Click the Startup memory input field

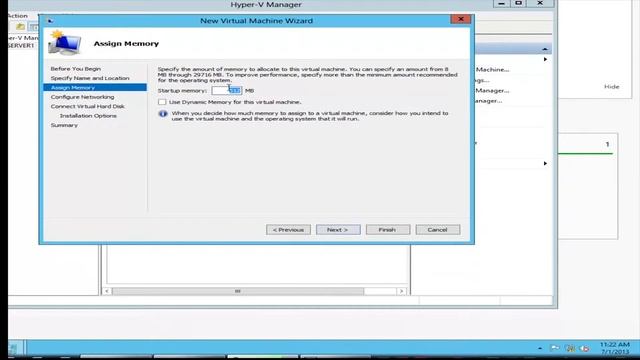point(227,91)
